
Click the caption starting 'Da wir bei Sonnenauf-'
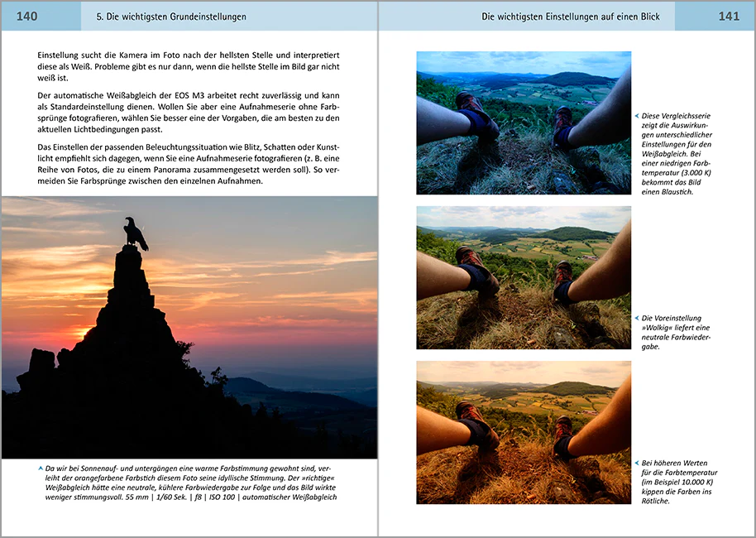point(191,483)
